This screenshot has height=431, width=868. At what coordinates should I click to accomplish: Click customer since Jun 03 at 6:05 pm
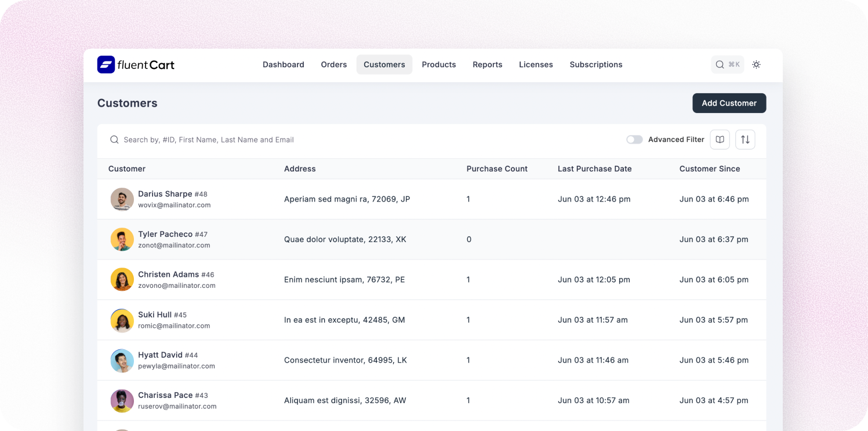(x=714, y=280)
